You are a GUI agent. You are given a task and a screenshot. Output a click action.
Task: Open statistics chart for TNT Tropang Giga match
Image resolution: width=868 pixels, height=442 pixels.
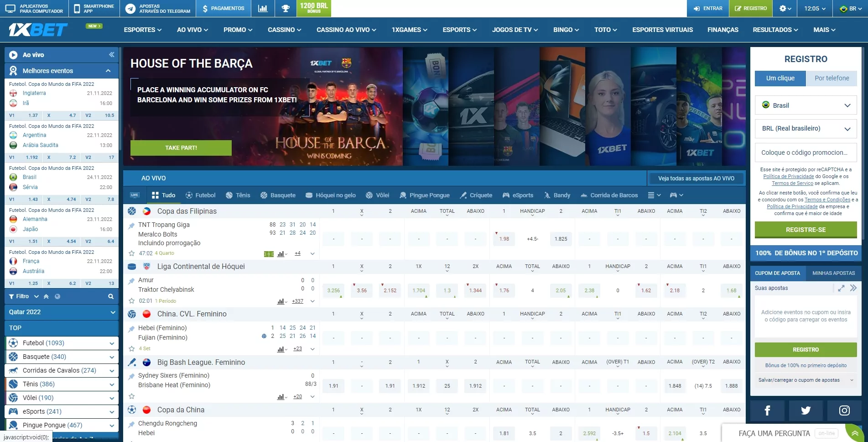[x=282, y=253]
